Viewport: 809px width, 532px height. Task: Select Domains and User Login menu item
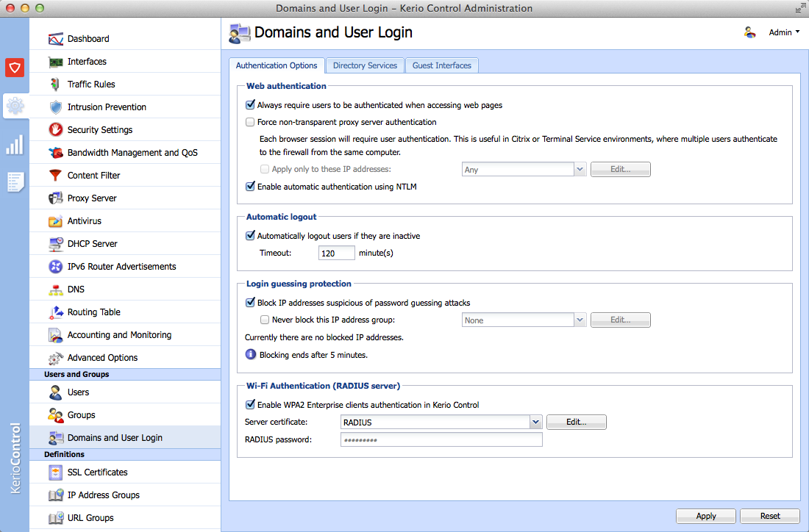coord(125,438)
